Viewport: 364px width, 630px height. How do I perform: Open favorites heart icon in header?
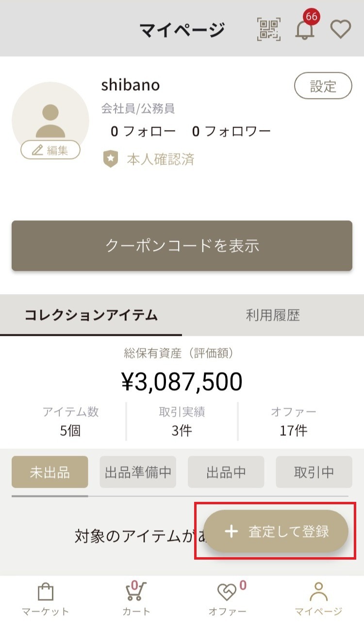[x=341, y=30]
